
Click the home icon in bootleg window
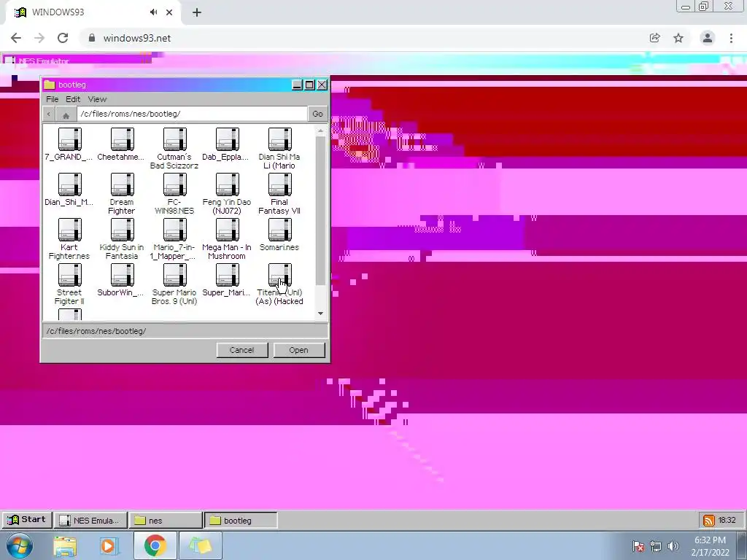(x=66, y=114)
